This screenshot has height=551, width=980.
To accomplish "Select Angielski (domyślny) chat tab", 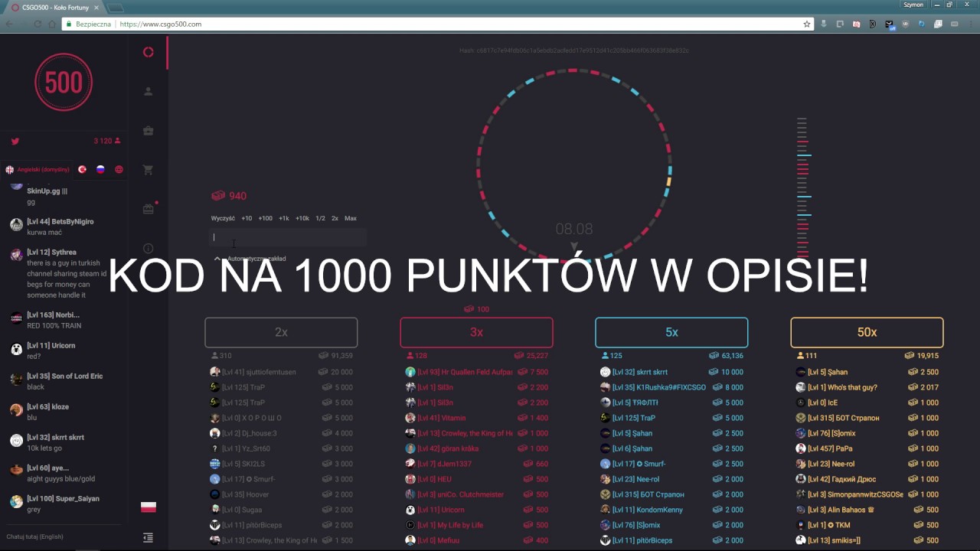I will pyautogui.click(x=38, y=170).
